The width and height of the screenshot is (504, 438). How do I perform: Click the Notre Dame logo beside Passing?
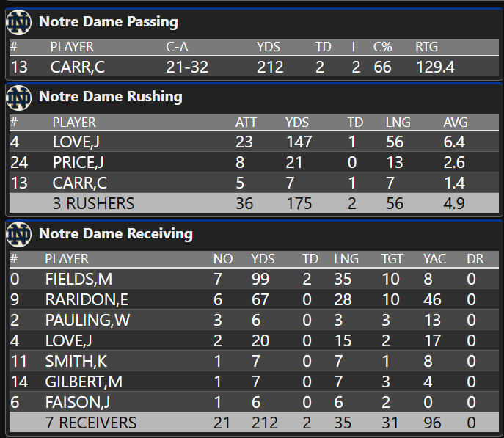(18, 23)
